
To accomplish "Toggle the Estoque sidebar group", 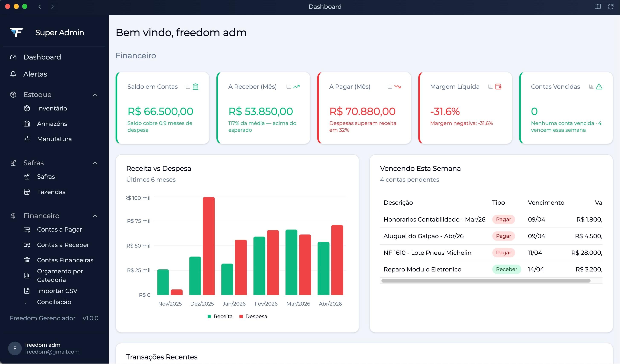I will click(x=54, y=95).
